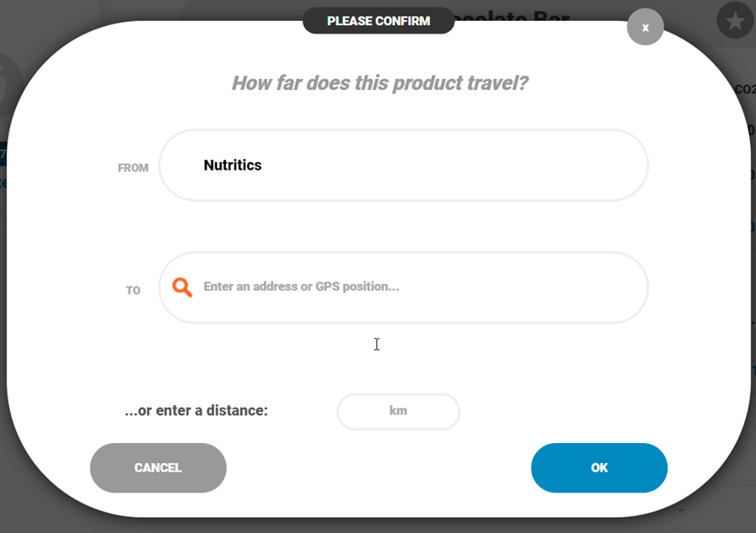Image resolution: width=756 pixels, height=533 pixels.
Task: Click the TO label
Action: coord(133,290)
